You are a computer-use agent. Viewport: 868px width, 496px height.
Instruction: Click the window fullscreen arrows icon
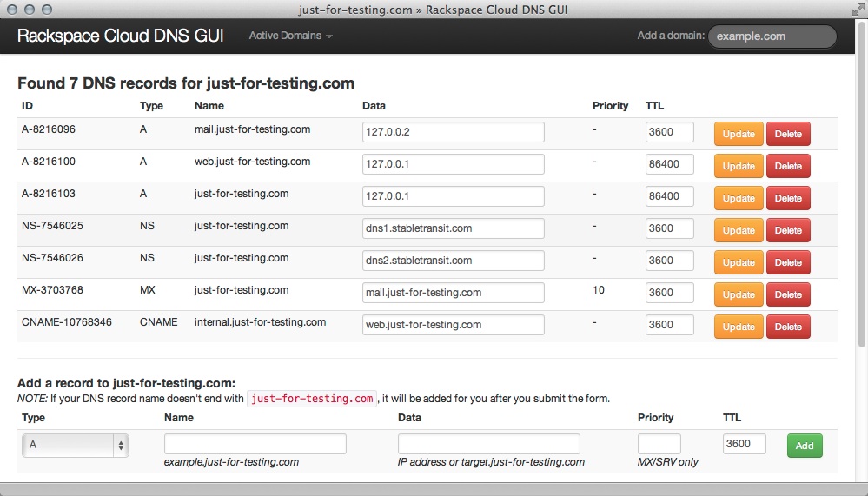[x=858, y=10]
